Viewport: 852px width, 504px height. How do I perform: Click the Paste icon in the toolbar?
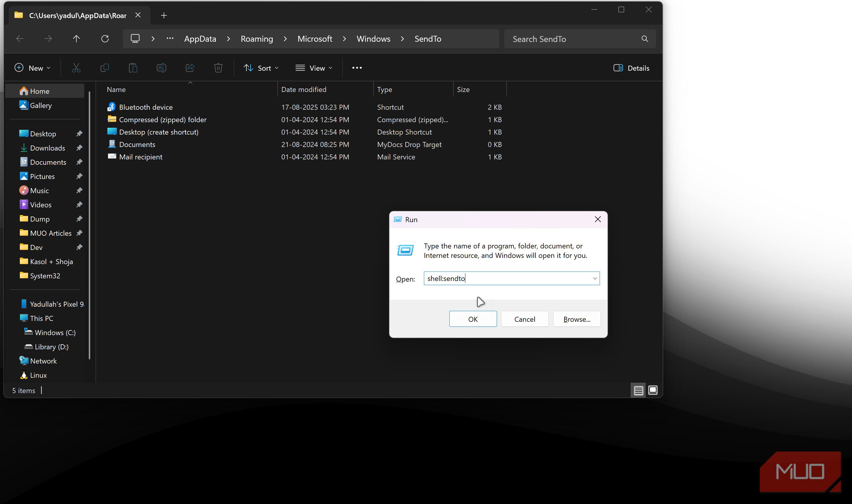tap(133, 68)
